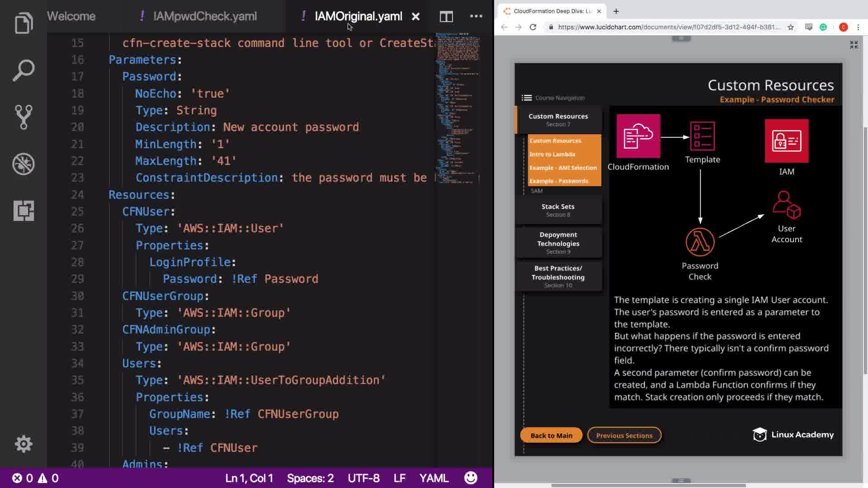Open the Extensions view icon
868x488 pixels.
pyautogui.click(x=24, y=211)
